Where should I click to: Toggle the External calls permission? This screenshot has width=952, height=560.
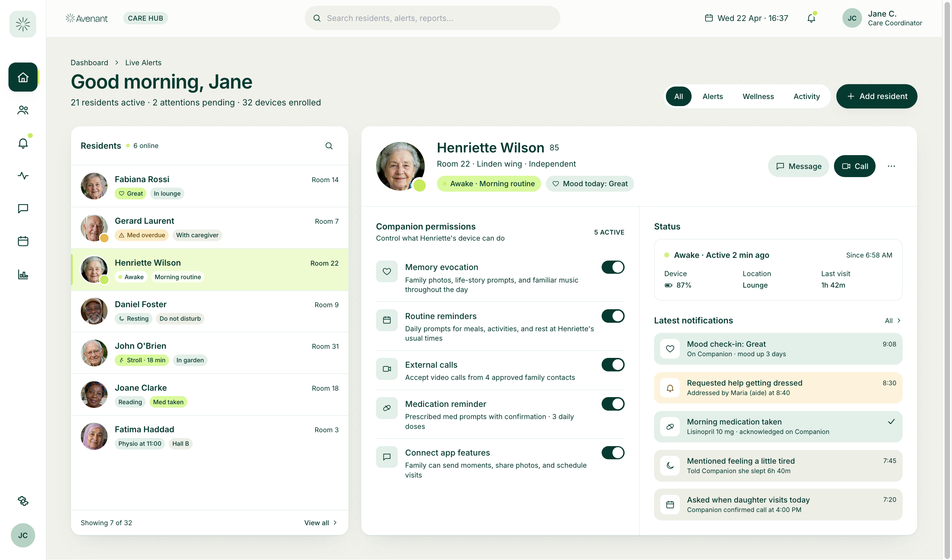click(x=613, y=365)
